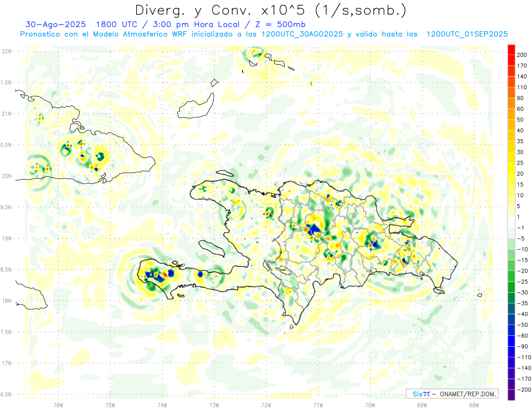Click the legend value '-60'
This screenshot has width=532, height=411.
point(523,335)
